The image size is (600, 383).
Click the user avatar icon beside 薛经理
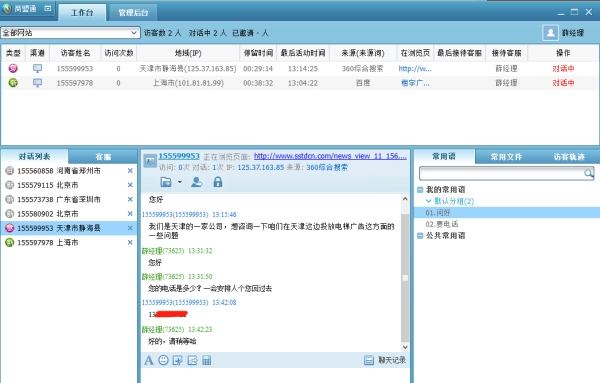click(x=550, y=33)
